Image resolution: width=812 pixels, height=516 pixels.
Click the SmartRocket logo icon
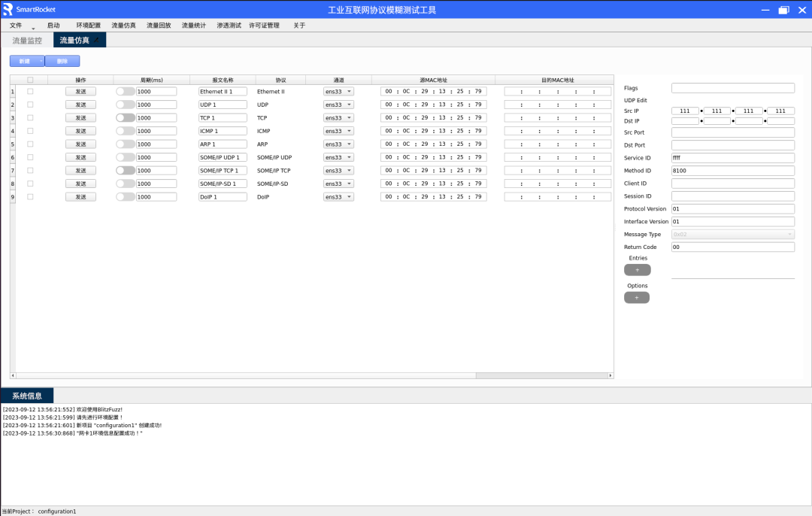8,10
